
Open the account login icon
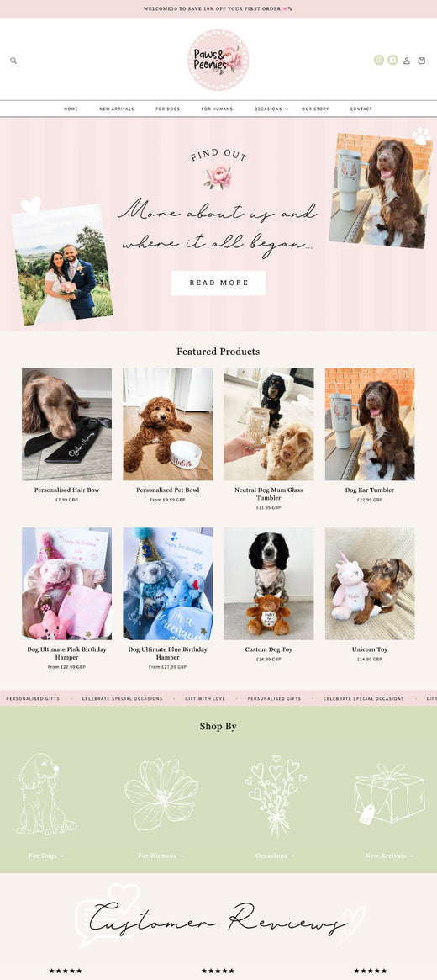point(407,61)
